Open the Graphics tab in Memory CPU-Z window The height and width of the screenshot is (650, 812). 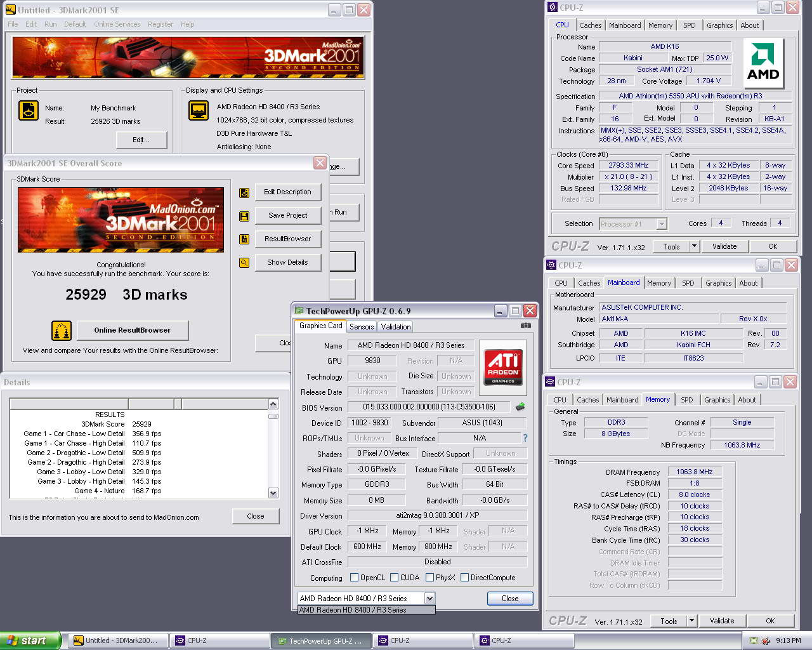(x=717, y=400)
